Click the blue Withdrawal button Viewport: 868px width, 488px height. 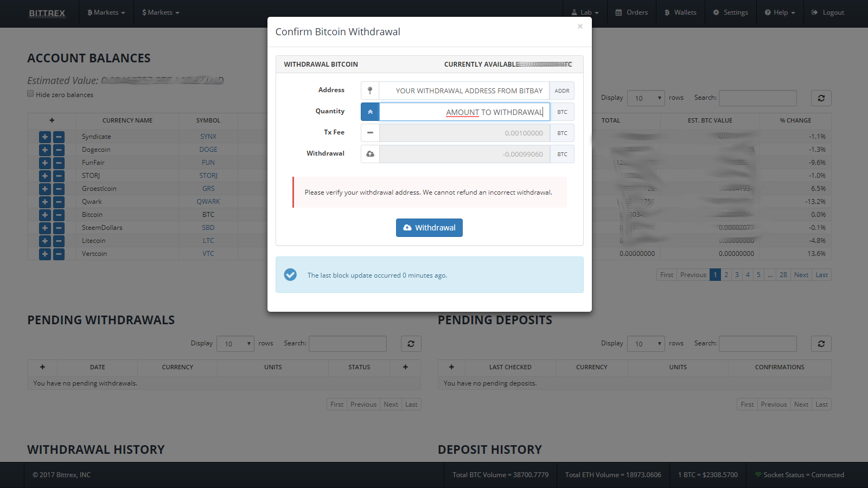[429, 228]
